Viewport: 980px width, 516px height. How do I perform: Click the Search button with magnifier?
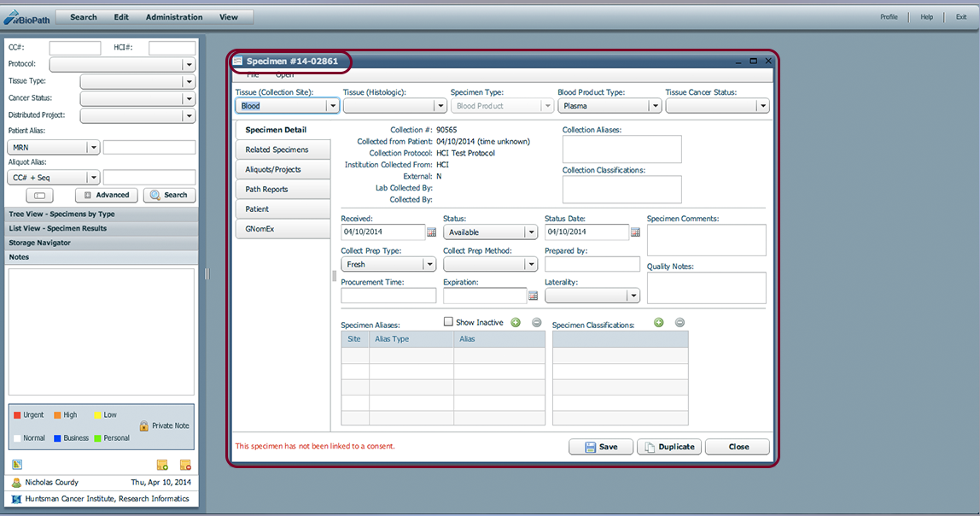point(169,195)
